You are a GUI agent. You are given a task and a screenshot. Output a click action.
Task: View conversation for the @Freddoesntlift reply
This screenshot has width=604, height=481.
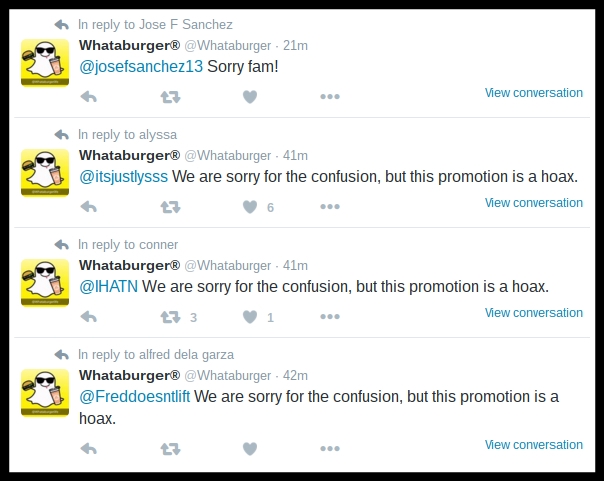[x=533, y=445]
